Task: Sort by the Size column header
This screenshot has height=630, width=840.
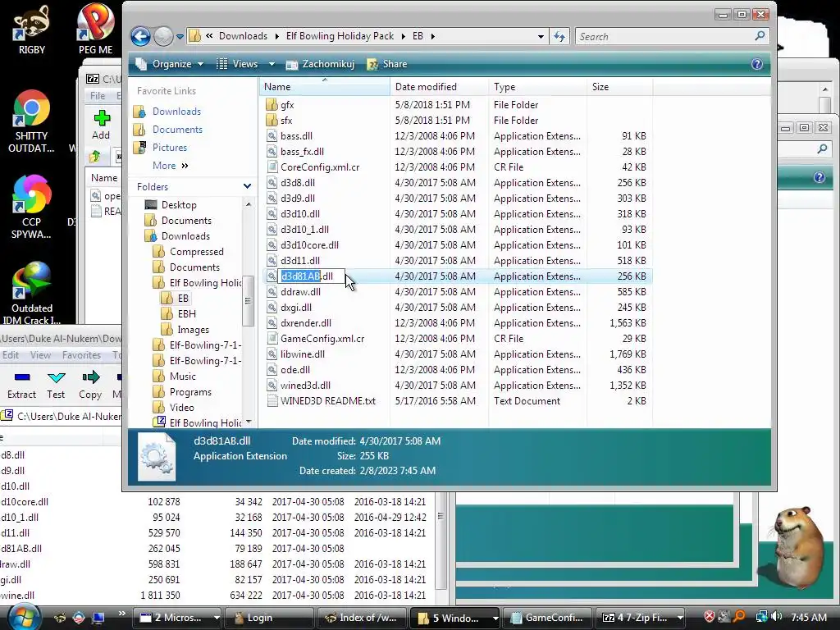Action: pyautogui.click(x=620, y=87)
